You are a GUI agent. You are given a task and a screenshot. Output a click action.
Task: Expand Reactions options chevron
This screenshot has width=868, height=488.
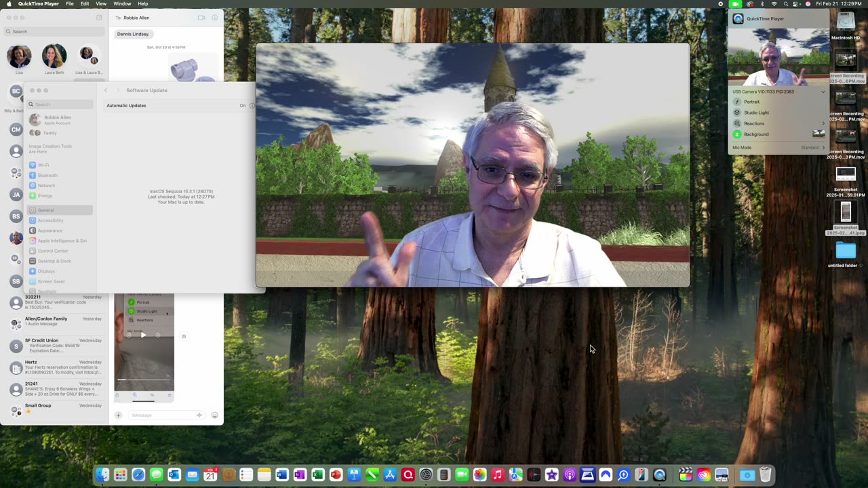coord(823,123)
